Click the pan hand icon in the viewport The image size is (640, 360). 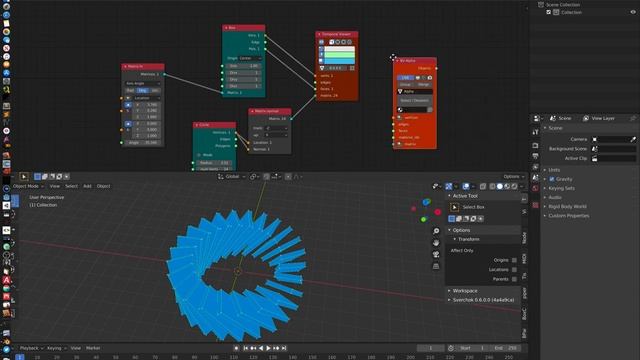click(x=436, y=242)
